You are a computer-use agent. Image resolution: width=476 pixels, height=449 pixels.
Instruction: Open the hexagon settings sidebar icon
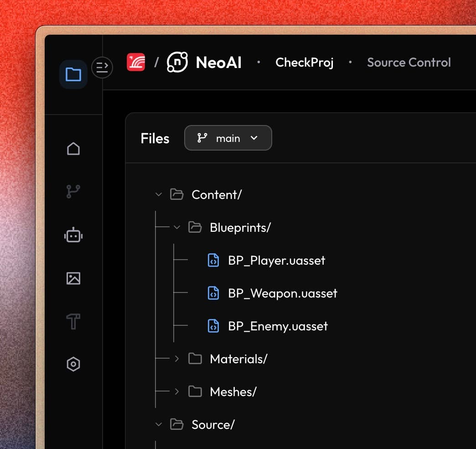pos(73,364)
